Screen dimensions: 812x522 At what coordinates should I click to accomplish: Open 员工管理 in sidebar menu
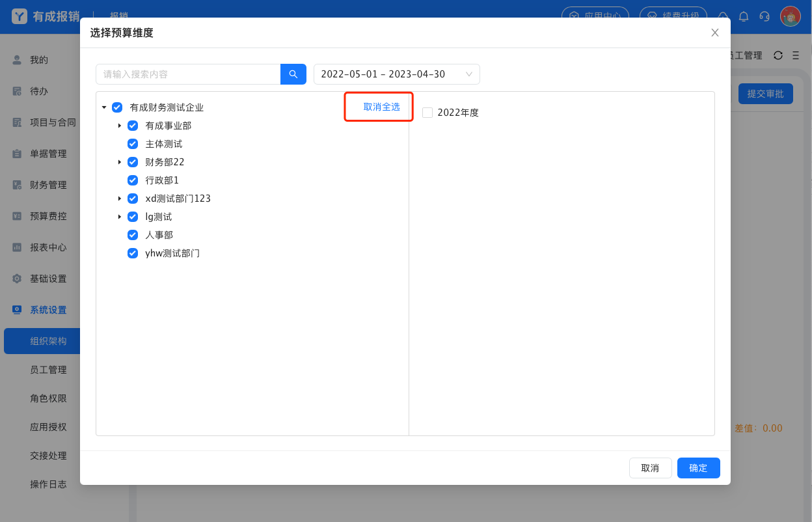coord(48,370)
